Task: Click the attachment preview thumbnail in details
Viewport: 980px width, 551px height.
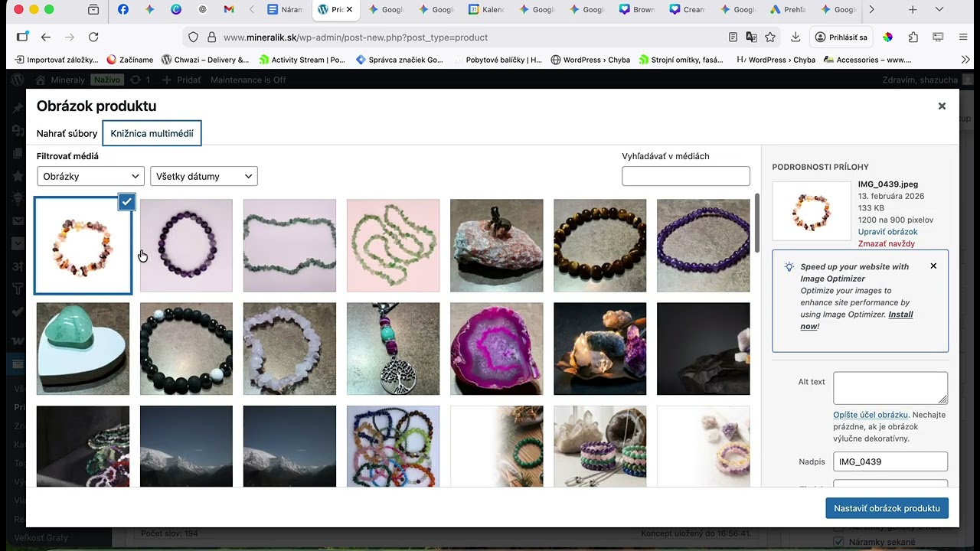Action: (812, 211)
